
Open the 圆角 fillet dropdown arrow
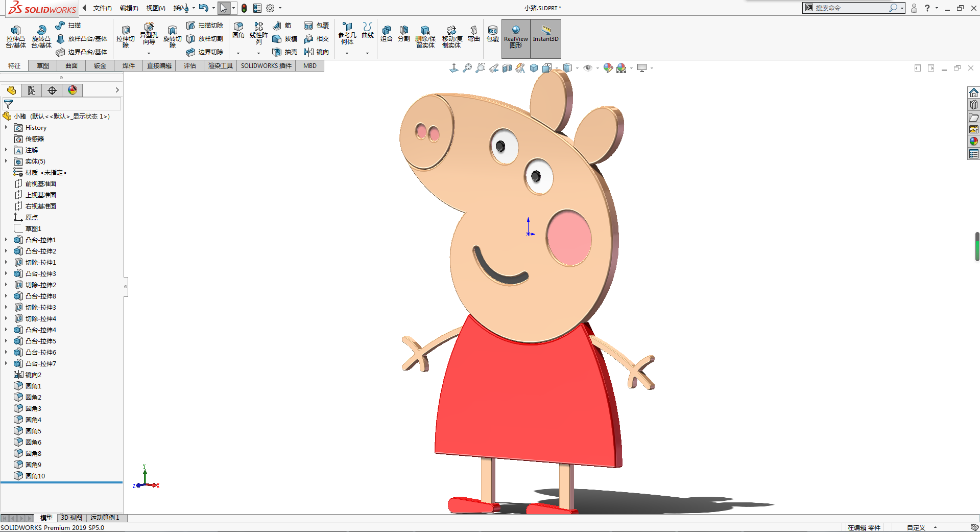point(238,53)
